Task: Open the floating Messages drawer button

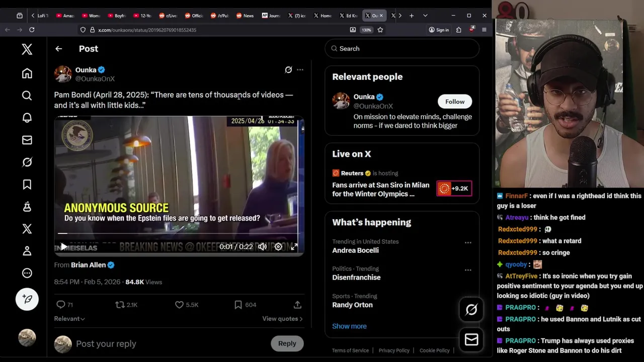Action: pos(471,340)
